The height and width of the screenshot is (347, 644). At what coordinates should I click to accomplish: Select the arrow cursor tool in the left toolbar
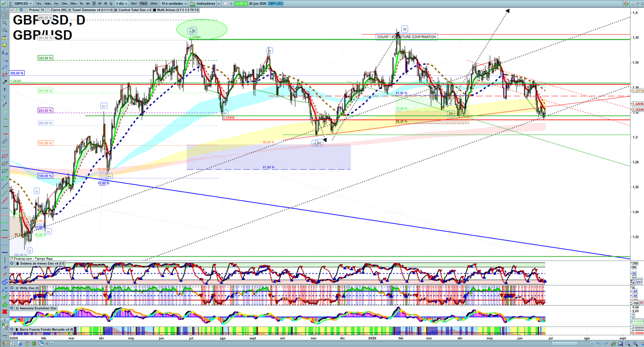pyautogui.click(x=4, y=15)
